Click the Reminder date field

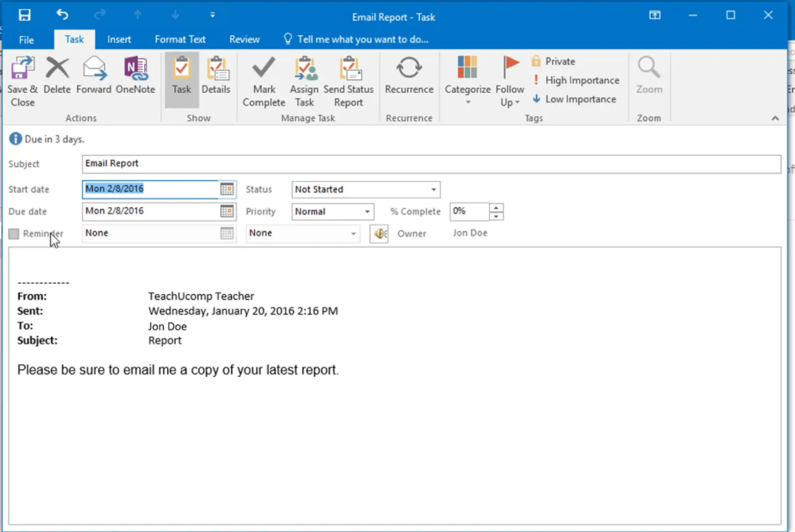(150, 233)
